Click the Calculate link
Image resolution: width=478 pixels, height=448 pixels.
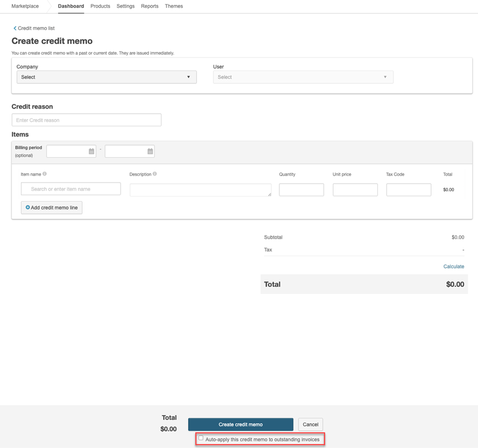coord(454,266)
